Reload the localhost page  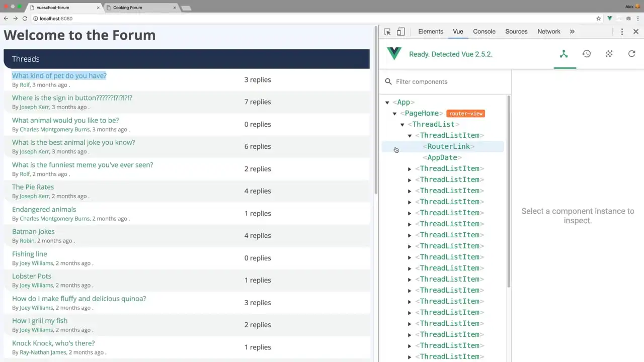click(25, 19)
